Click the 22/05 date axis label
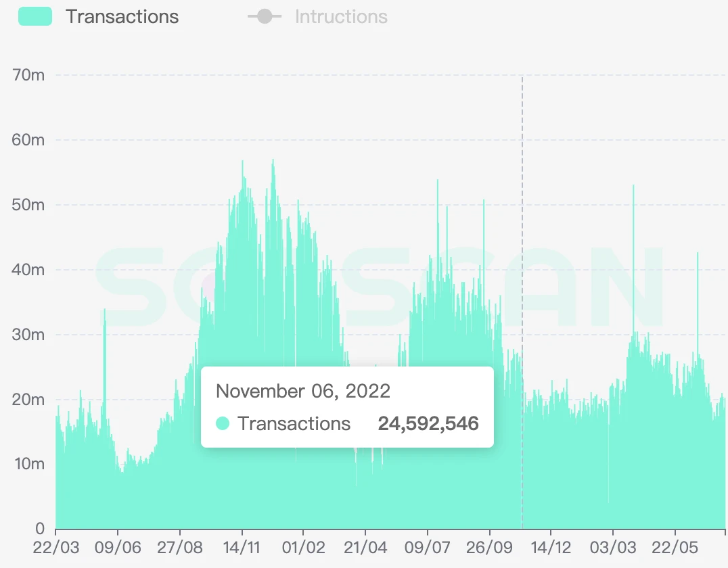The width and height of the screenshot is (728, 568). click(675, 546)
